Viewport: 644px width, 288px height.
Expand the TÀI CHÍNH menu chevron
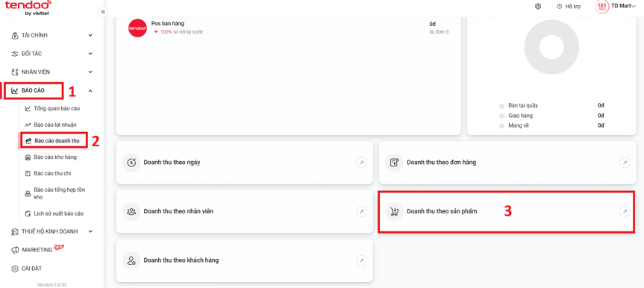[90, 35]
